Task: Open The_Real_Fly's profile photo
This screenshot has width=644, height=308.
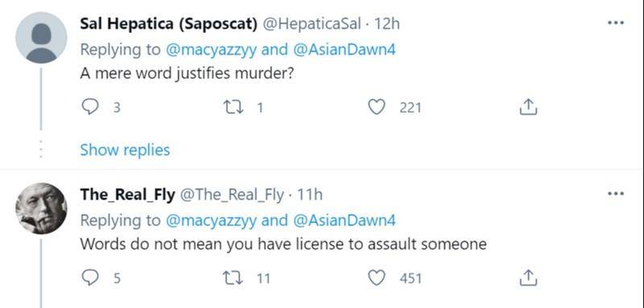Action: (x=41, y=208)
